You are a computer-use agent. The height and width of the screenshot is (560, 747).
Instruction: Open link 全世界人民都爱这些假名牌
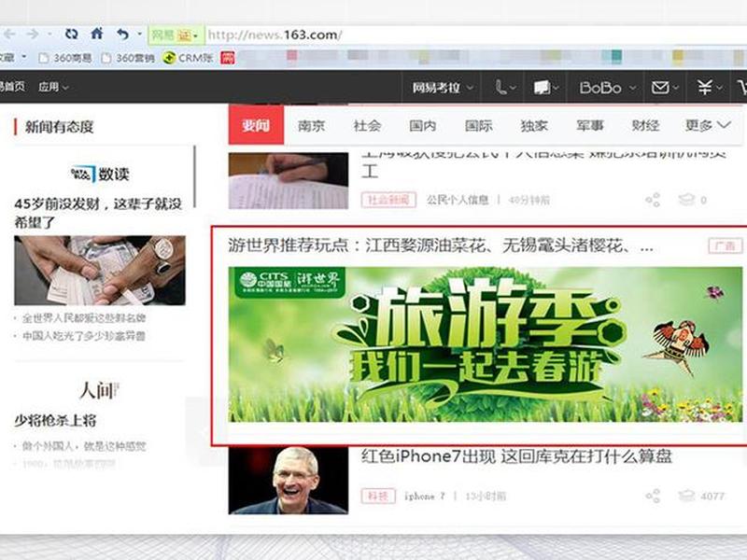(84, 318)
